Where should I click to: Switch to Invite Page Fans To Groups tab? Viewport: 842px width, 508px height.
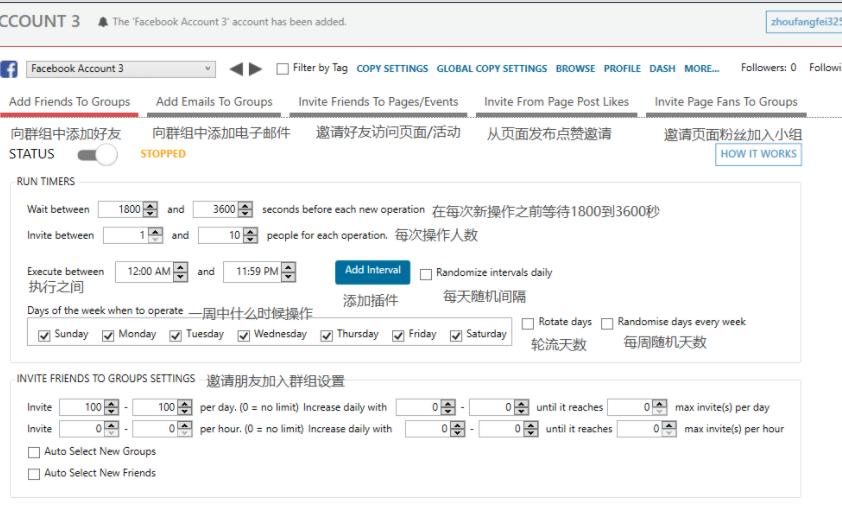pos(725,102)
